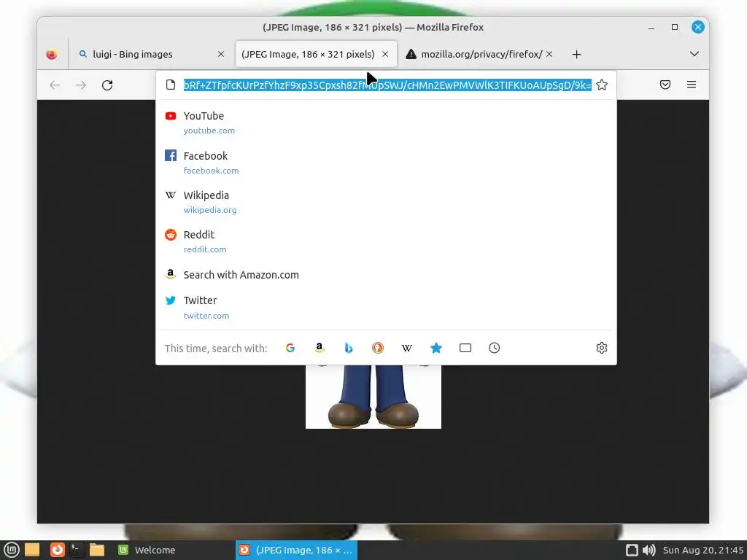This screenshot has height=560, width=747.
Task: Search in open tabs icon
Action: click(x=465, y=348)
